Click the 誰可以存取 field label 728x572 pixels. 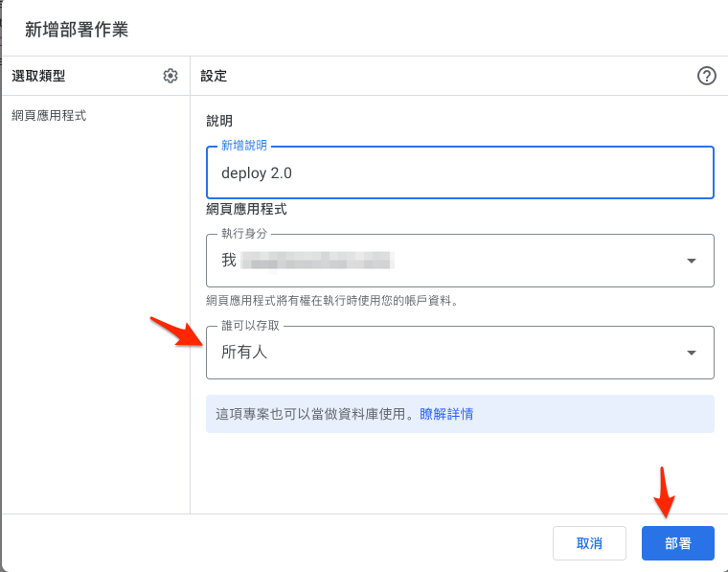pyautogui.click(x=250, y=326)
